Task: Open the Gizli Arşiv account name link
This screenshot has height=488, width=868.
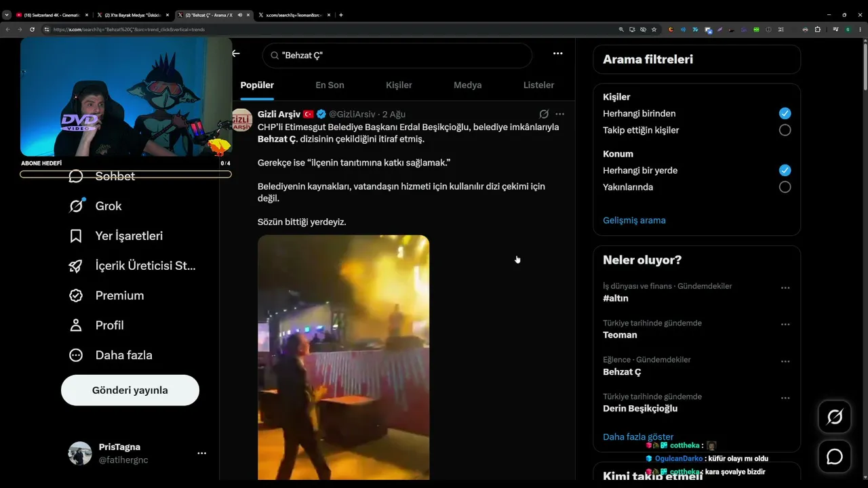Action: click(x=279, y=114)
